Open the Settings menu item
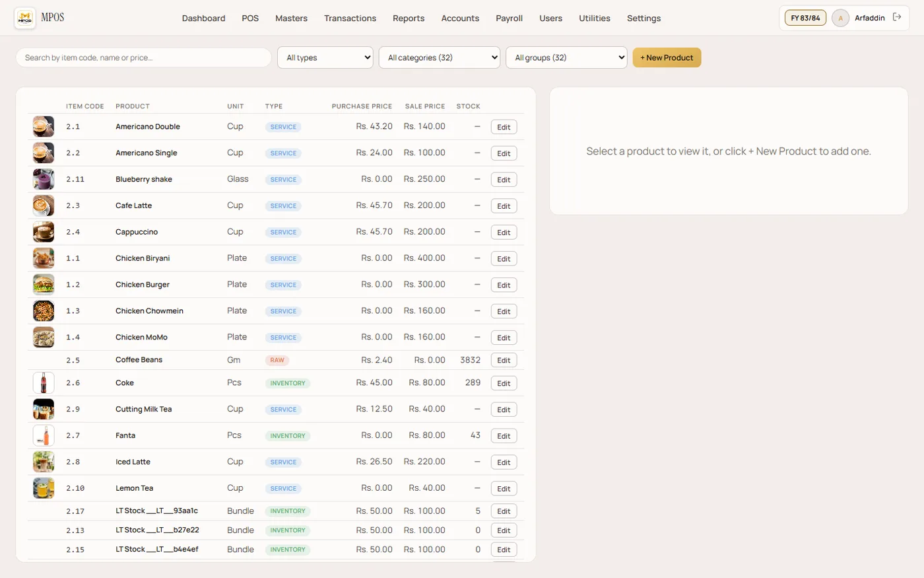Image resolution: width=924 pixels, height=578 pixels. tap(643, 18)
